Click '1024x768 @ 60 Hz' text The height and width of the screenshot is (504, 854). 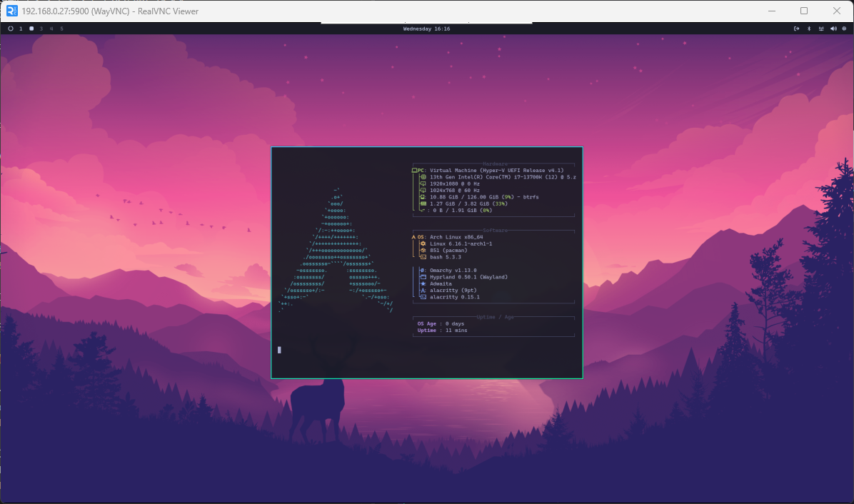coord(455,191)
